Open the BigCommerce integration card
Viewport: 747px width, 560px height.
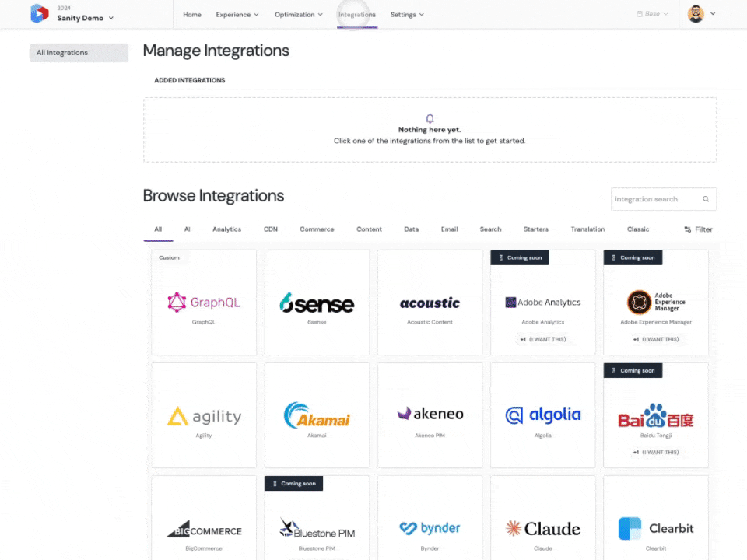coord(204,518)
